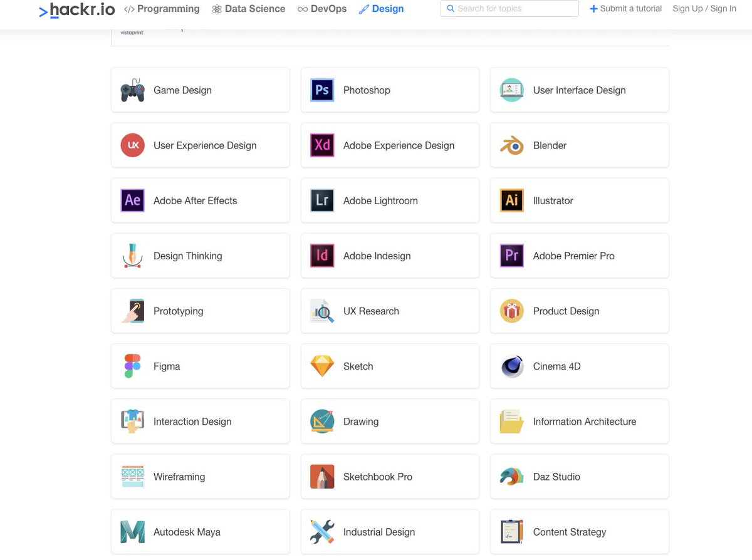Click the Adobe Xd icon
Image resolution: width=752 pixels, height=560 pixels.
point(322,145)
